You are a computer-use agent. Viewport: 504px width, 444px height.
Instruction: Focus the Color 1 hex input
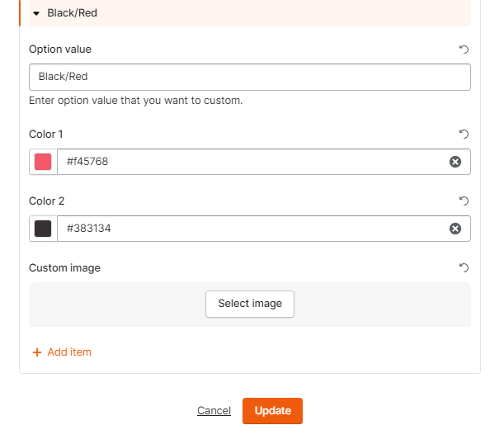click(x=252, y=162)
